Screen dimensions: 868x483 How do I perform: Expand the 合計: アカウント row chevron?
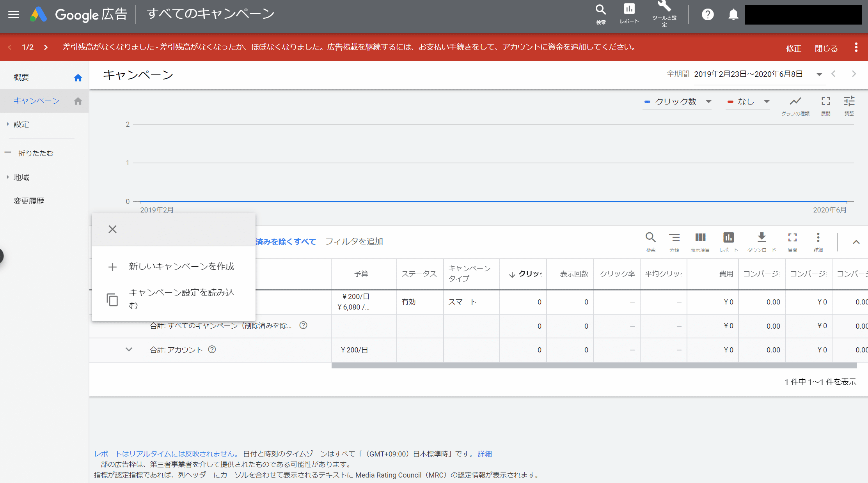pyautogui.click(x=129, y=350)
